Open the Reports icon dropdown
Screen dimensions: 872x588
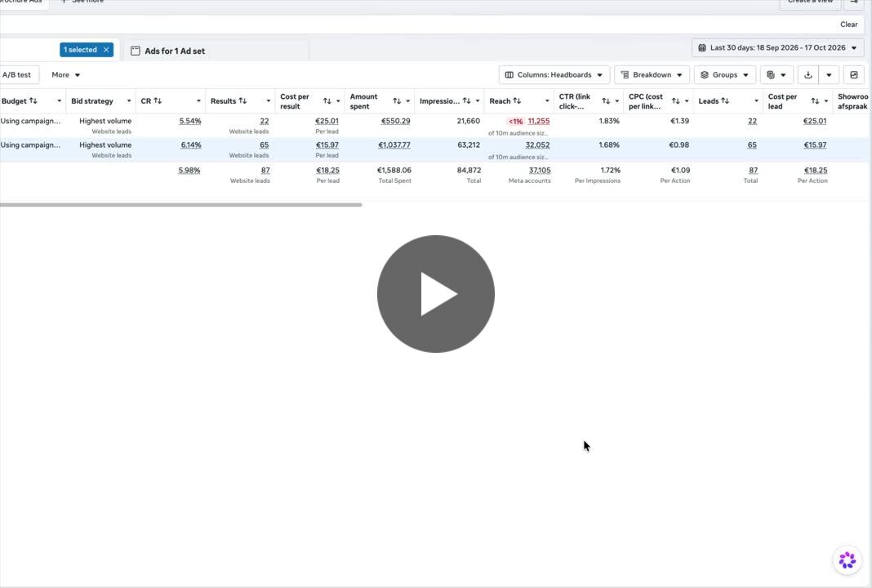[x=776, y=74]
